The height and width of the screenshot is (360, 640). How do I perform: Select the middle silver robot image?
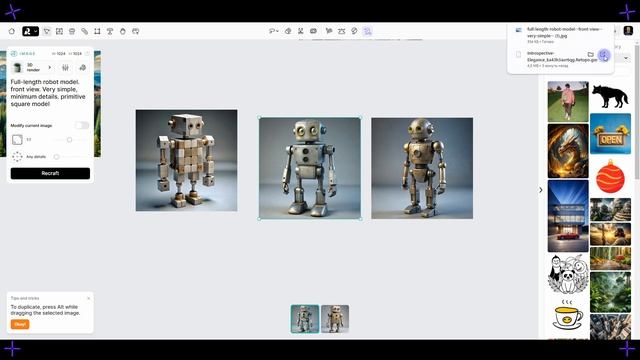tap(310, 168)
